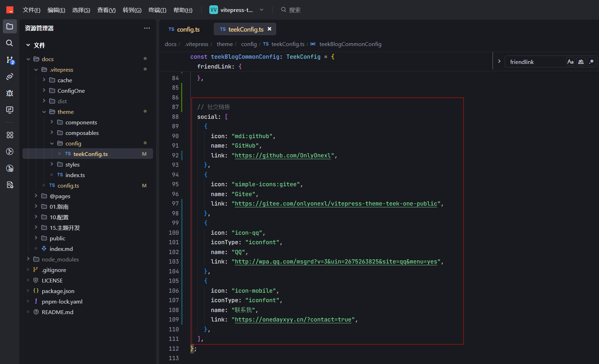
Task: Expand the @pages folder
Action: [x=36, y=196]
